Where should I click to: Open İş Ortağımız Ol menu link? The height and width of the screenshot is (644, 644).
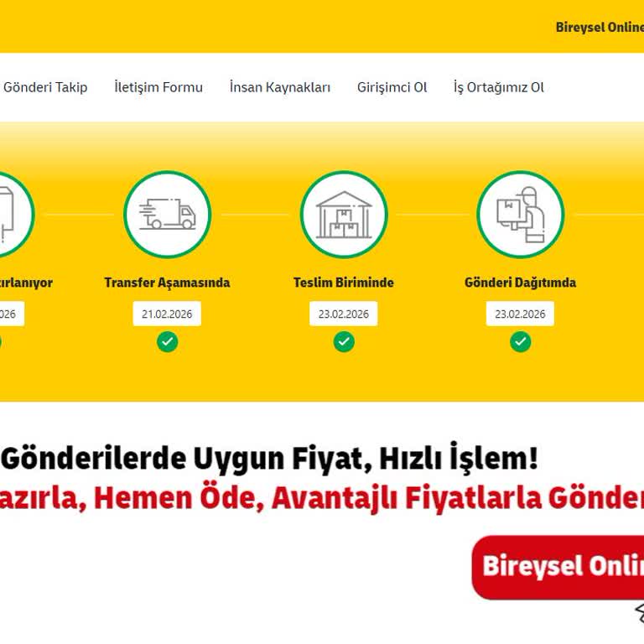[x=499, y=87]
